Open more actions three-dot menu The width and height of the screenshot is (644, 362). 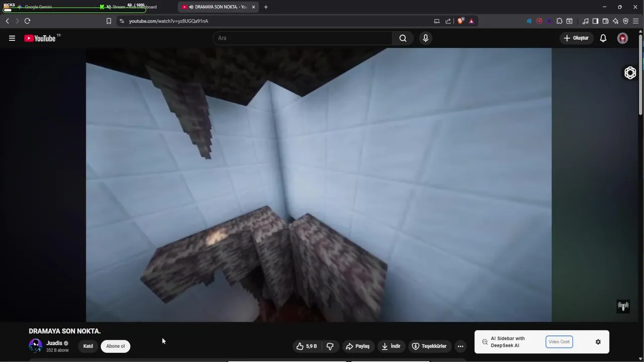coord(460,346)
